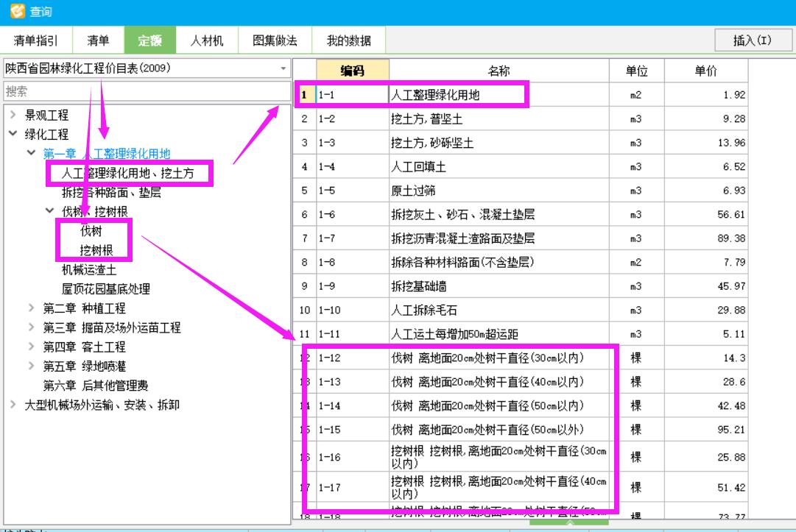
Task: Switch to the 清单 tab
Action: point(99,40)
